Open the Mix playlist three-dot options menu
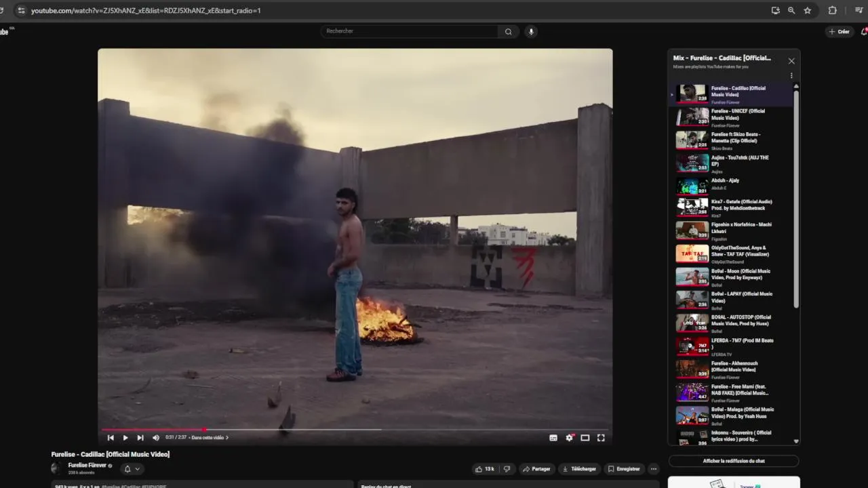Viewport: 868px width, 488px height. coord(791,76)
